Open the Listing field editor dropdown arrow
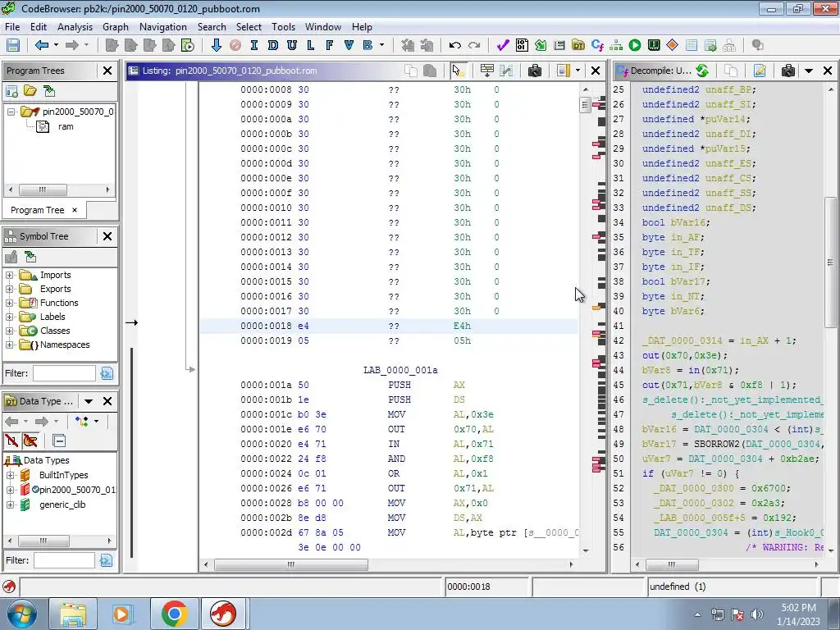The width and height of the screenshot is (840, 630). click(x=577, y=71)
